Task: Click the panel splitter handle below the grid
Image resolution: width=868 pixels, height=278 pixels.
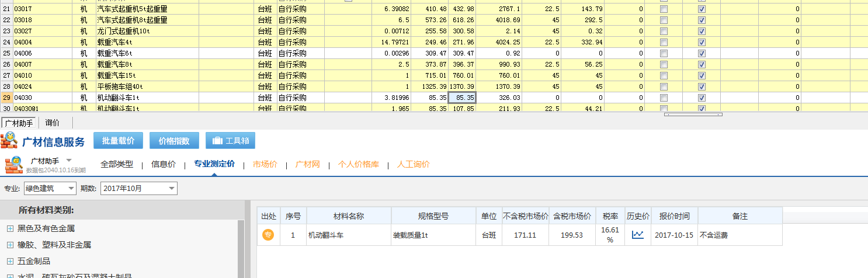Action: coord(693,114)
